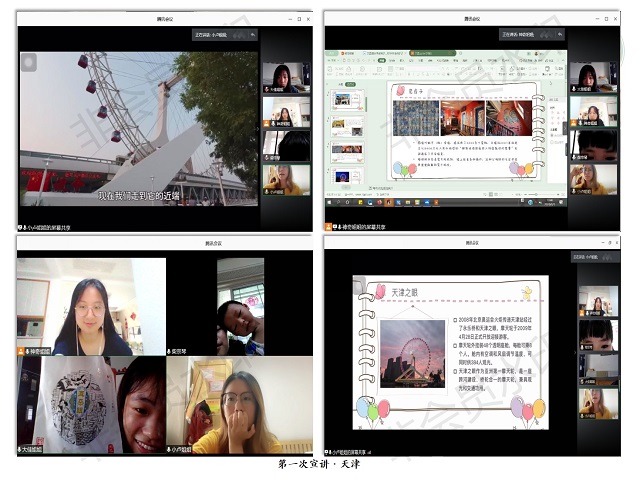Screen dimensions: 640x480
Task: Click the layout switch icon above the Ferris wheel video
Action: pos(250,35)
